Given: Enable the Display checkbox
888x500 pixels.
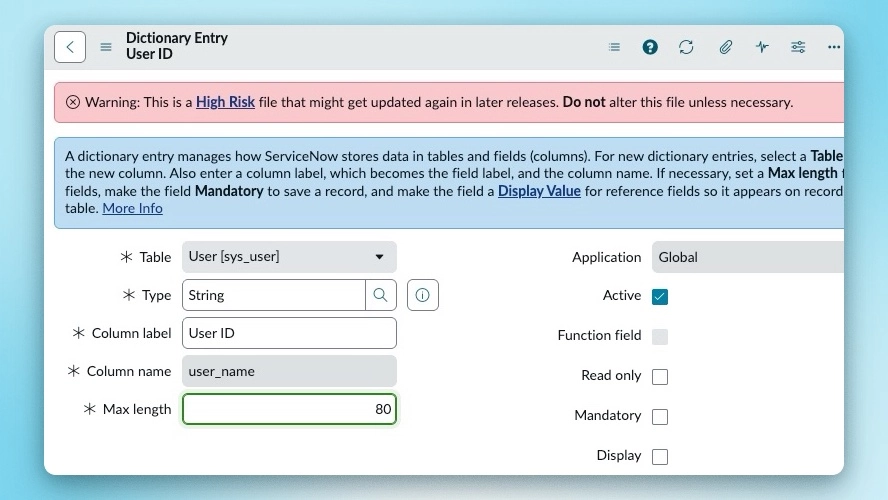Looking at the screenshot, I should tap(660, 456).
